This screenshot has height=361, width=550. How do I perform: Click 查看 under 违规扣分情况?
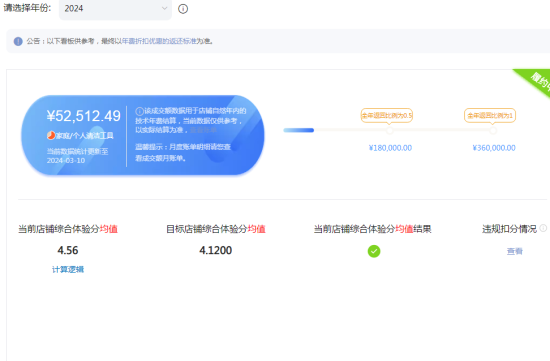pyautogui.click(x=515, y=251)
